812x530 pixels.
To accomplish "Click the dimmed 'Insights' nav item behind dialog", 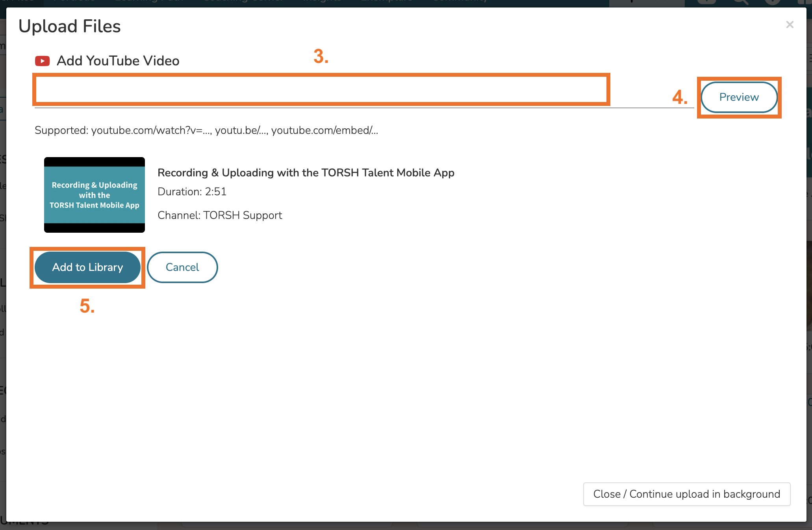I will point(322,2).
